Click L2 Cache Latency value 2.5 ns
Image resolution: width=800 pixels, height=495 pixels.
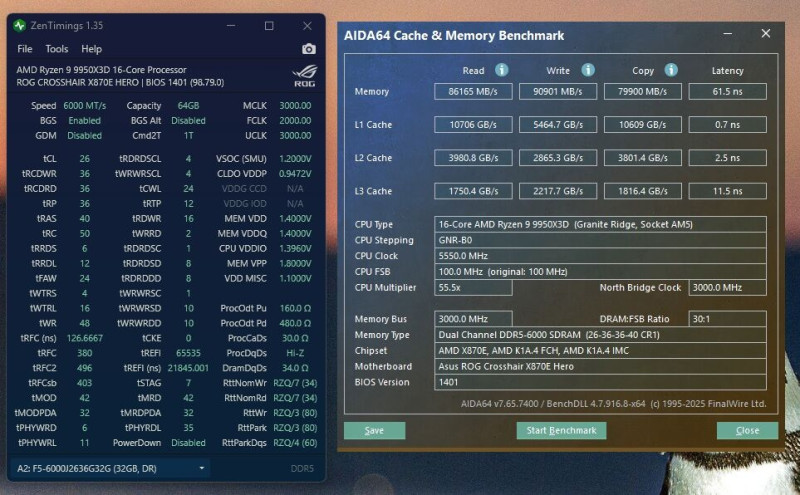click(728, 158)
